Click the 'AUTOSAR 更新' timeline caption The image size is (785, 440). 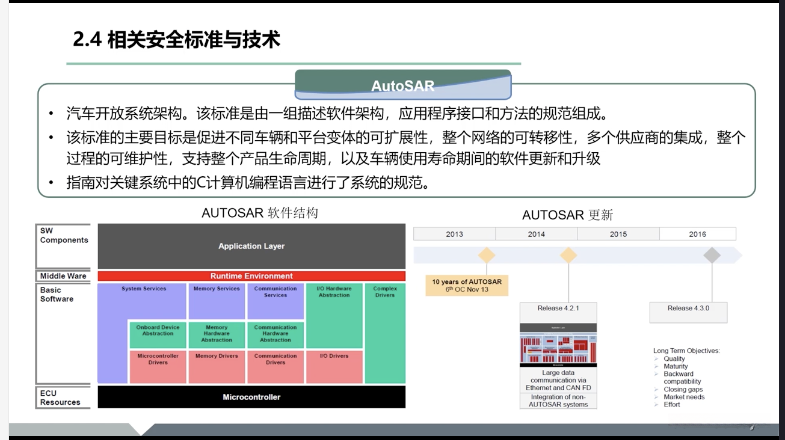click(567, 215)
